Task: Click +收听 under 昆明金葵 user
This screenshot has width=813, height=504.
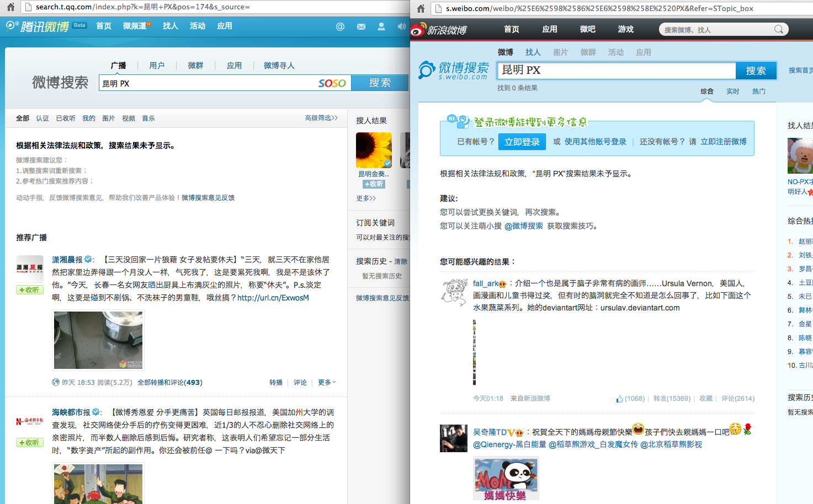Action: point(374,184)
